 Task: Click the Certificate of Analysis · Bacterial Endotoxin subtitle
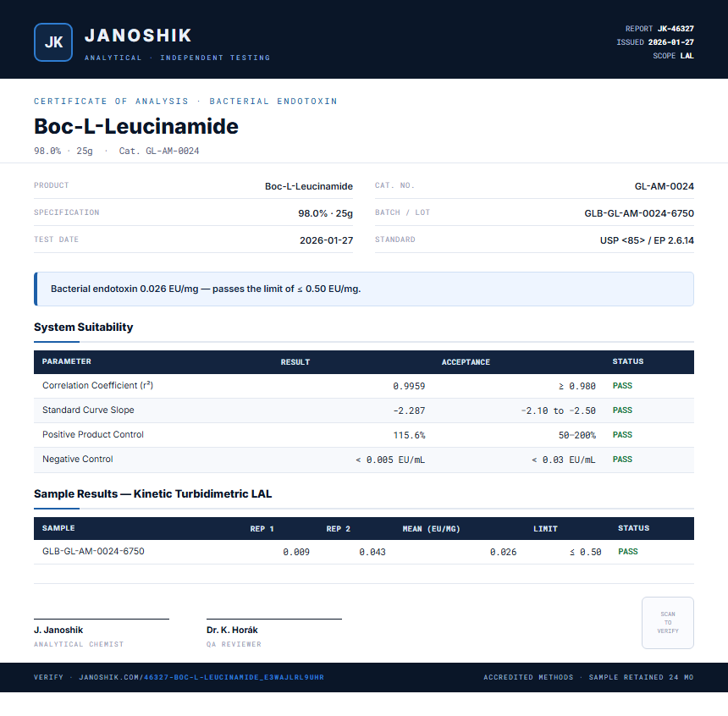(x=185, y=102)
